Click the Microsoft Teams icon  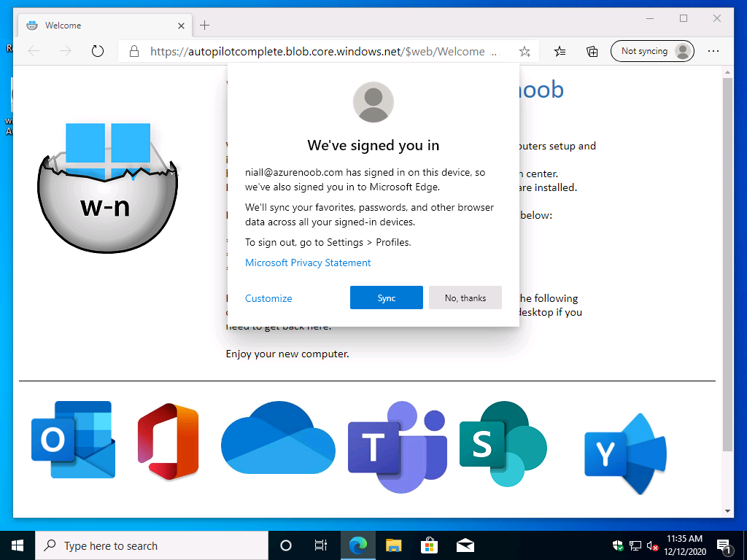(398, 447)
